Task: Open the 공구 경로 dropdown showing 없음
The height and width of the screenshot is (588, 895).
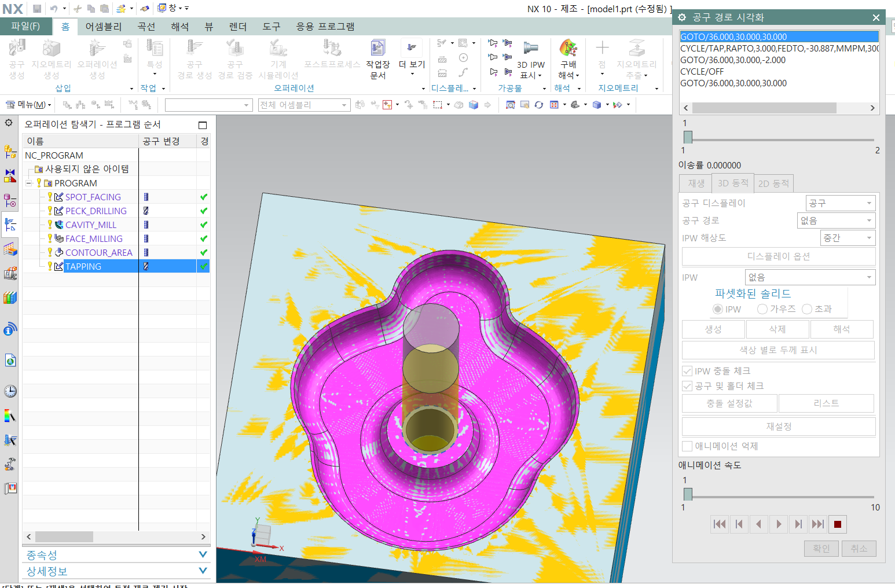Action: 837,220
